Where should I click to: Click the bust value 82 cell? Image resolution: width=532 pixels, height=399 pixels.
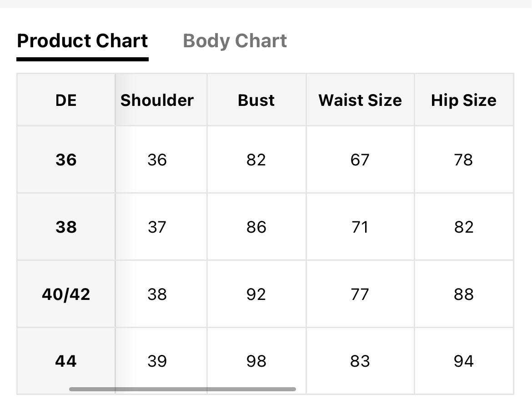(256, 160)
